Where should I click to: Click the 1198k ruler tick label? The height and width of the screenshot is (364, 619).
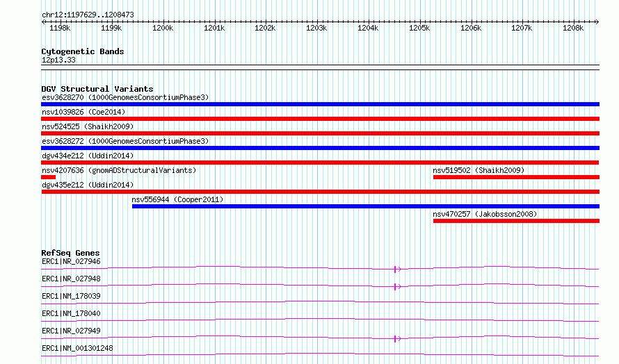tap(60, 28)
